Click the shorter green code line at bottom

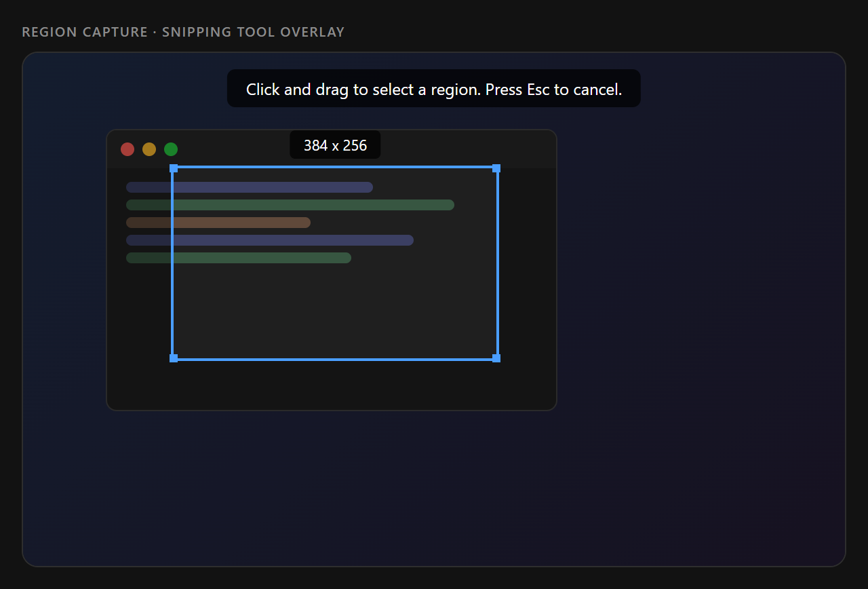coord(239,258)
